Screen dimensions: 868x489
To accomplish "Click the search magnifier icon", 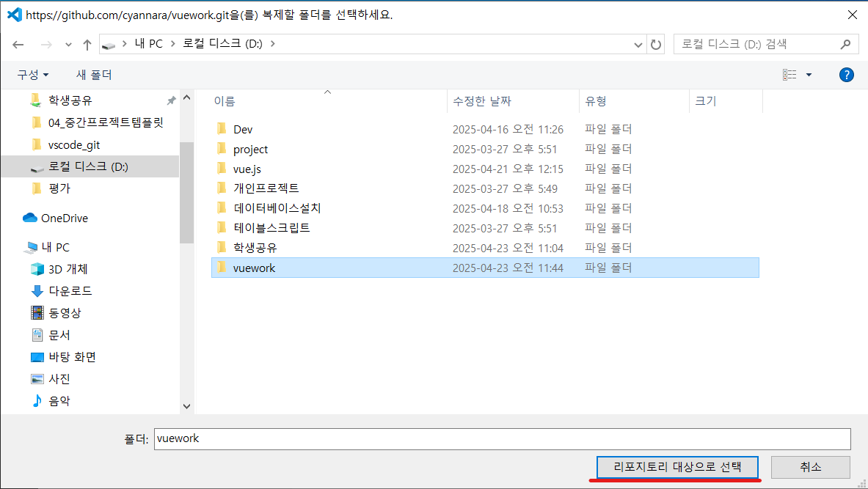I will [x=845, y=44].
